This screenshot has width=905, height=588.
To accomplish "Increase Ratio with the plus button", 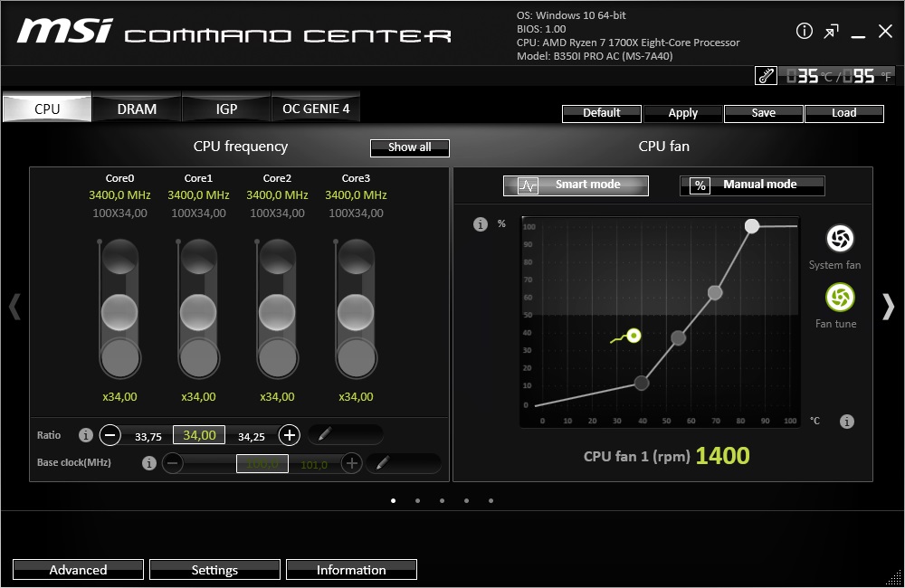I will point(290,434).
